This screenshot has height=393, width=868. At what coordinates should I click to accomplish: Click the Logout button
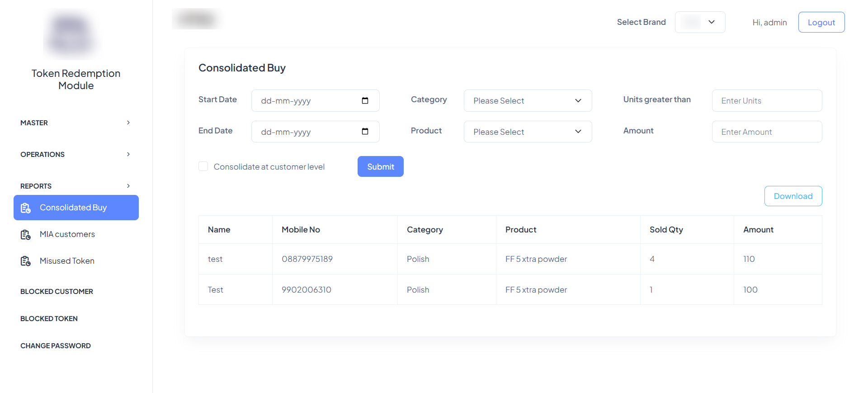coord(821,22)
